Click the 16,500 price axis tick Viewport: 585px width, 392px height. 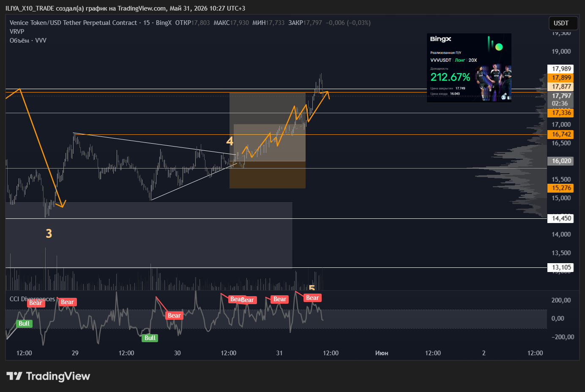(561, 143)
